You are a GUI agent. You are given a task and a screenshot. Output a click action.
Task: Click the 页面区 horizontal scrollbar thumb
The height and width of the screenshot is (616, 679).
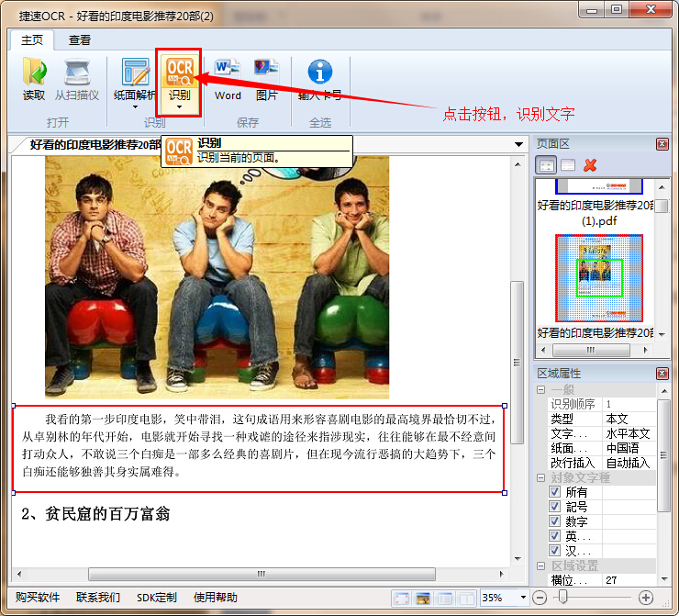coord(591,350)
